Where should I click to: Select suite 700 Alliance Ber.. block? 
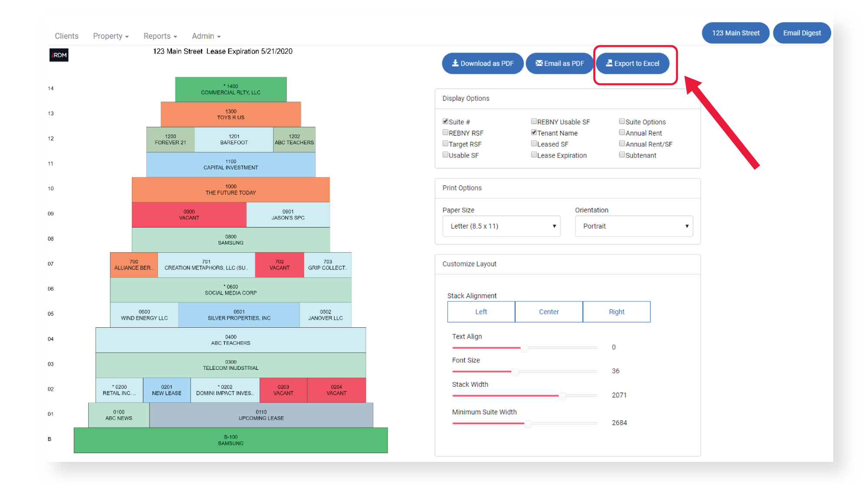[134, 265]
